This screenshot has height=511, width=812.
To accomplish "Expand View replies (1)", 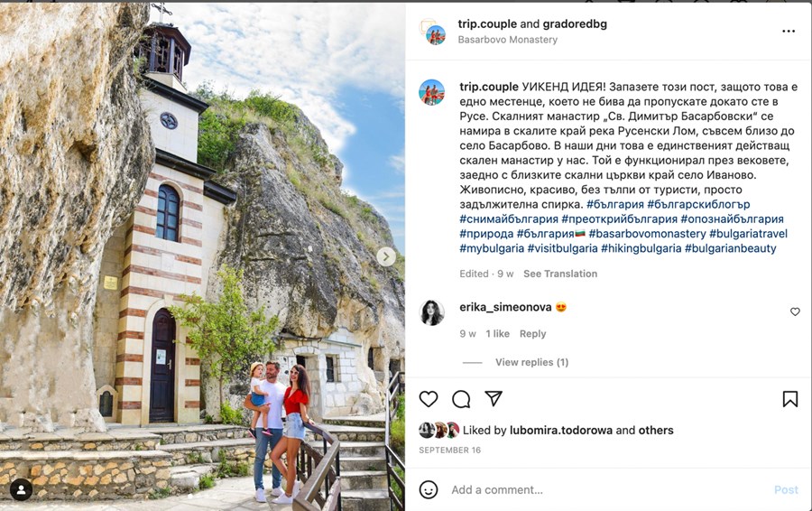I will coord(531,362).
